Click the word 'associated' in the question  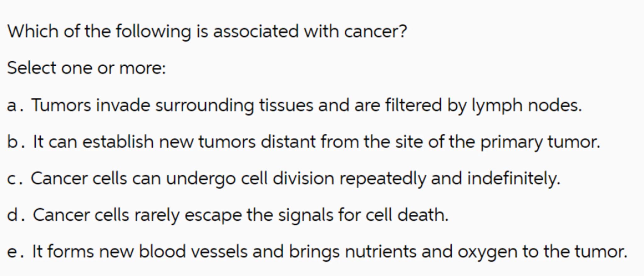point(256,32)
